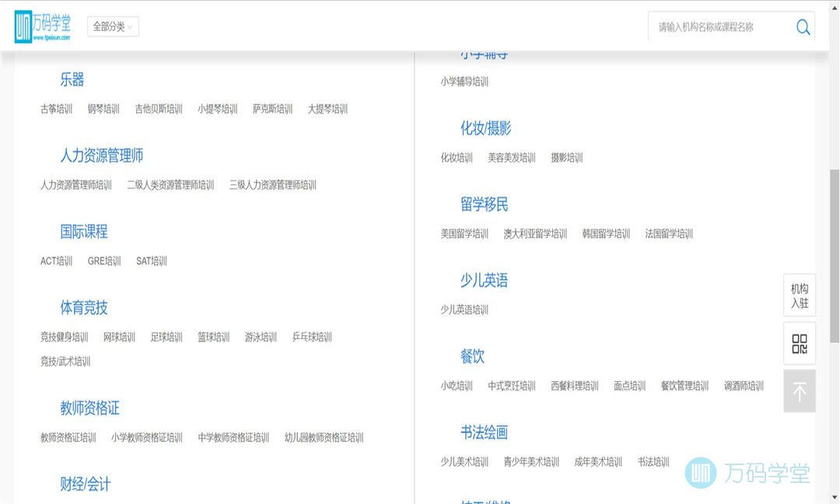Open the 人力资源管理师 category heading
Screen dimensions: 840x504
click(102, 156)
